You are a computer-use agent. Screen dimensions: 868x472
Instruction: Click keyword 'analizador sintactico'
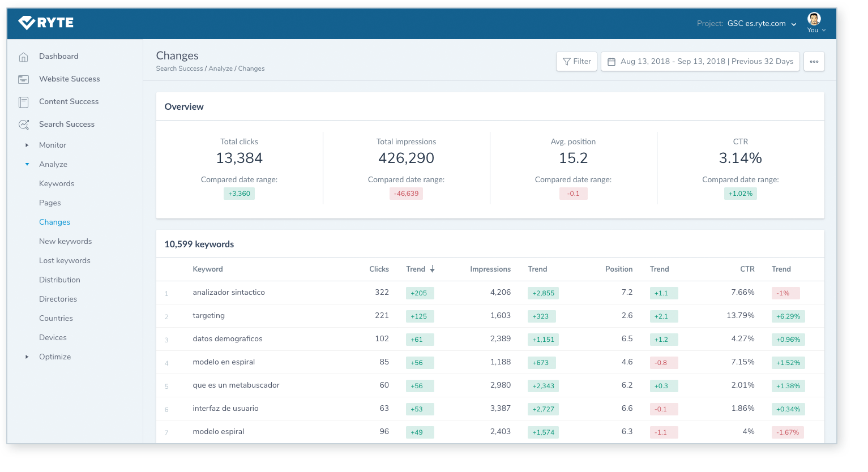click(229, 293)
